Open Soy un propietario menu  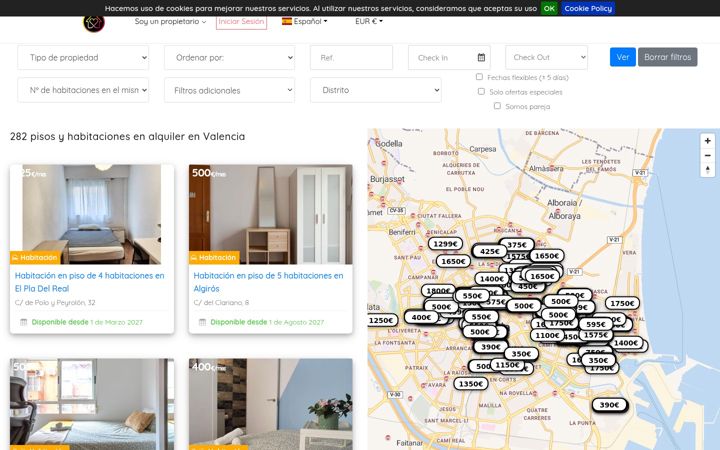point(170,21)
